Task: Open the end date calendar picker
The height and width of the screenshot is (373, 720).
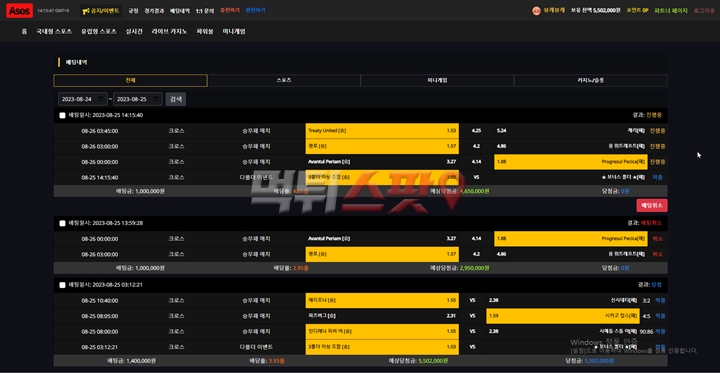Action: 155,99
